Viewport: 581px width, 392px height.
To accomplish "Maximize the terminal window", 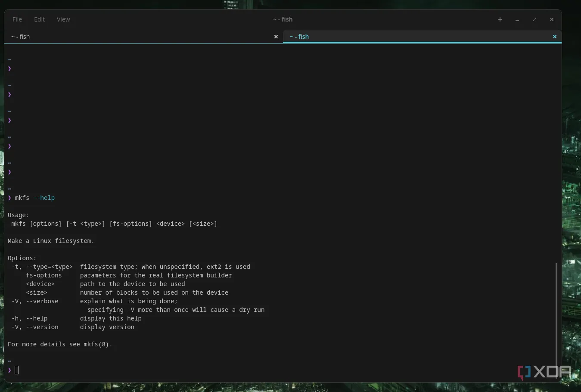I will pos(534,19).
